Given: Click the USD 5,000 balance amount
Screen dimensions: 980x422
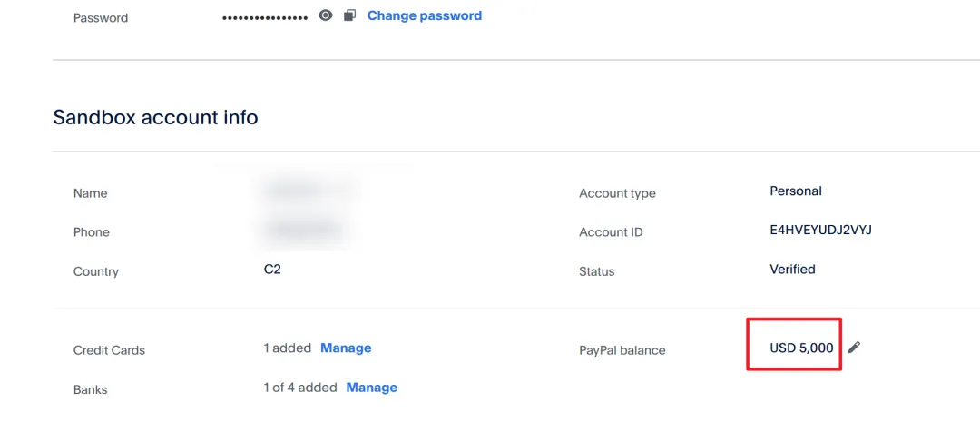Looking at the screenshot, I should tap(801, 348).
